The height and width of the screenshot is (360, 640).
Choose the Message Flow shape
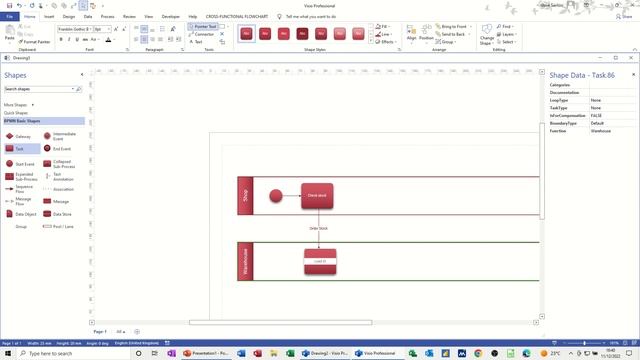[19, 201]
